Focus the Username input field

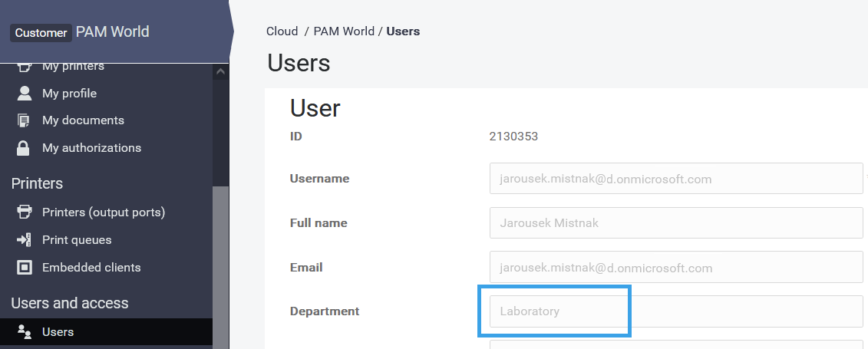tap(675, 179)
